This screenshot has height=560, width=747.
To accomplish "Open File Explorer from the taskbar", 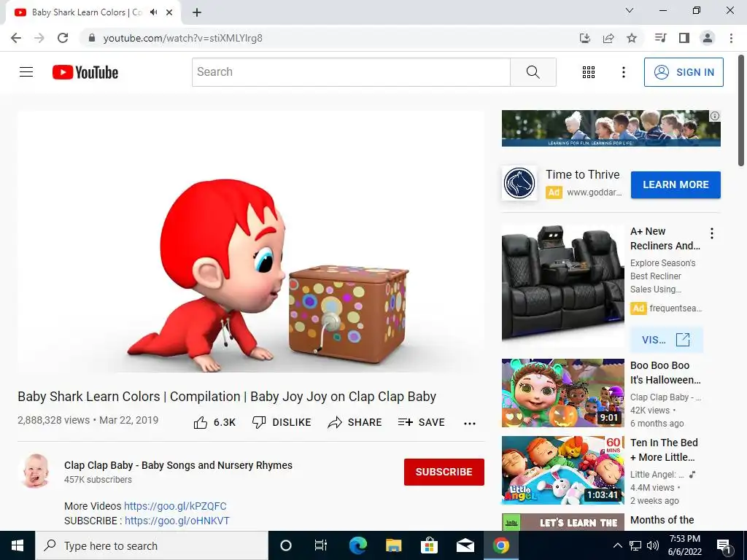I will pos(393,545).
